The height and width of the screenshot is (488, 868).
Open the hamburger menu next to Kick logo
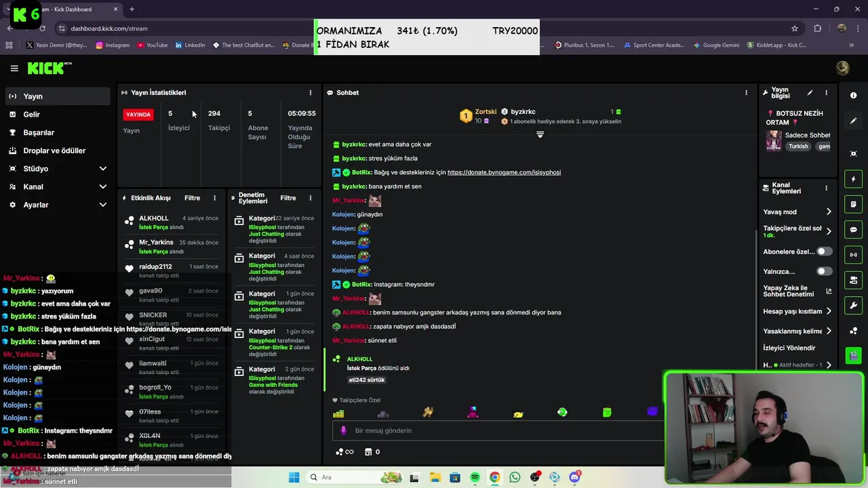[x=14, y=68]
